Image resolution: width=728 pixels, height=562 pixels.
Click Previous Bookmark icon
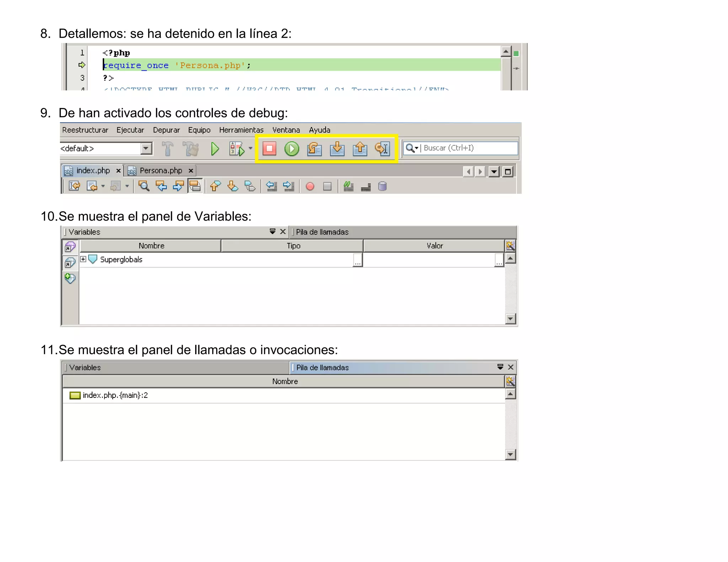click(215, 186)
